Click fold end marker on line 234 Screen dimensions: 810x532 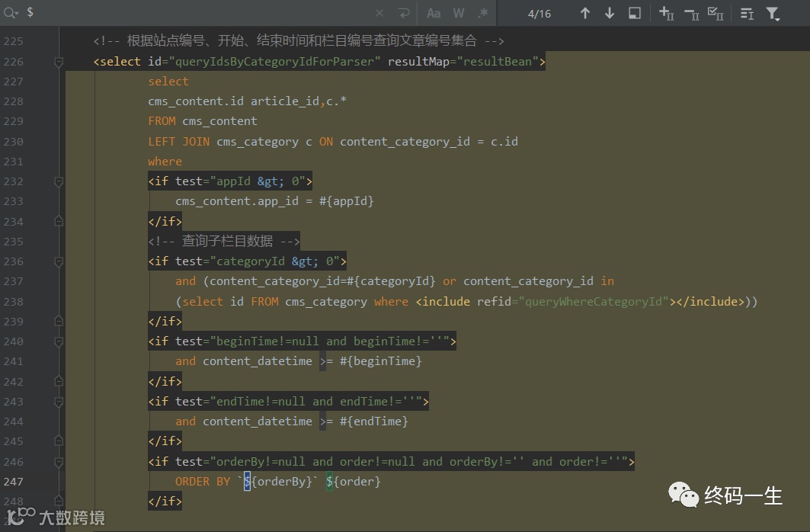[x=59, y=222]
